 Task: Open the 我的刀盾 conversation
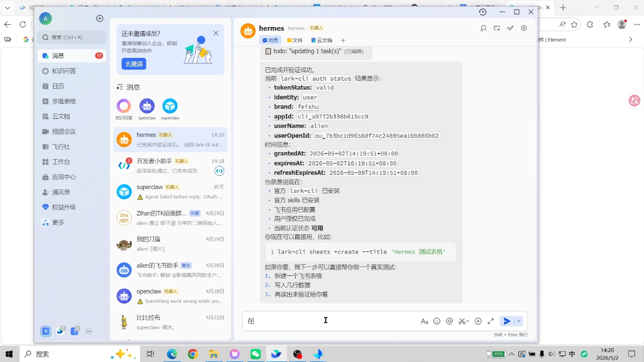(170, 244)
